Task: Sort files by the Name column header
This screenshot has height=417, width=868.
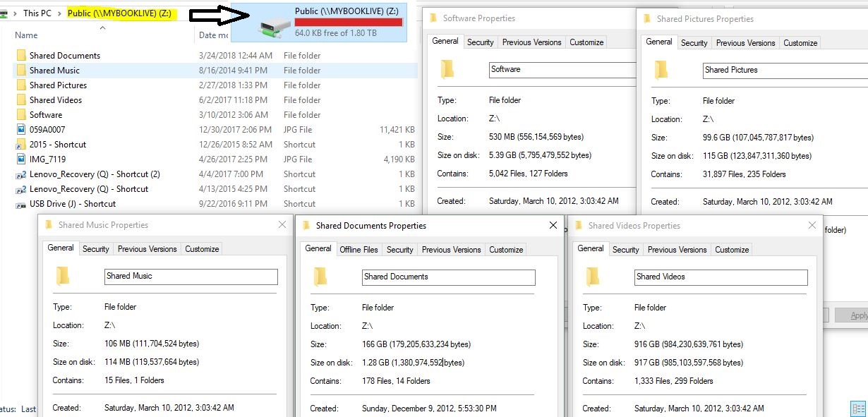Action: point(26,35)
